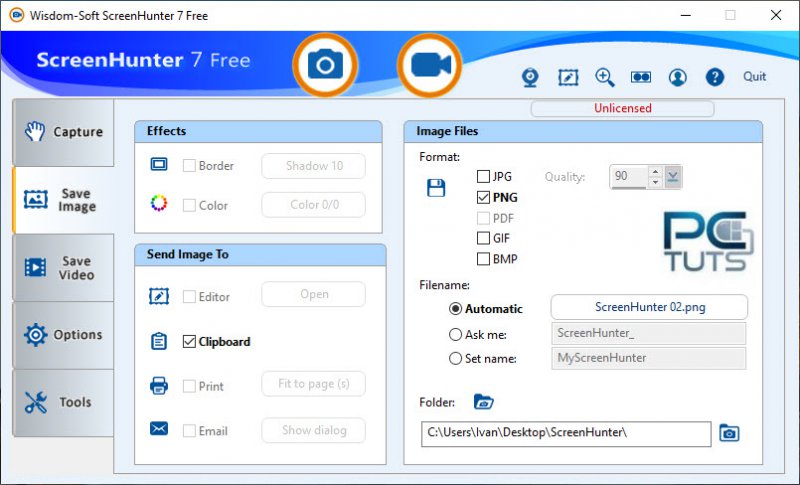This screenshot has height=485, width=800.
Task: Click the orange camera capture button
Action: pos(325,65)
